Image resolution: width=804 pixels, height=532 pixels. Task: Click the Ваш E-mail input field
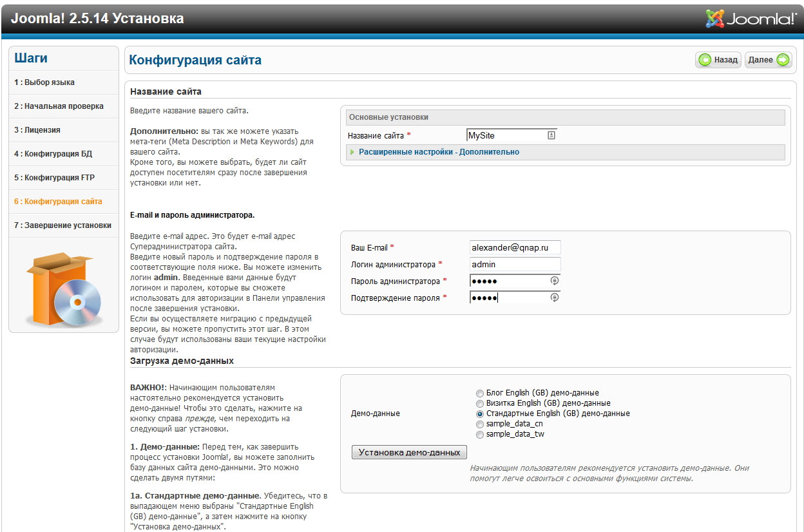tap(515, 247)
